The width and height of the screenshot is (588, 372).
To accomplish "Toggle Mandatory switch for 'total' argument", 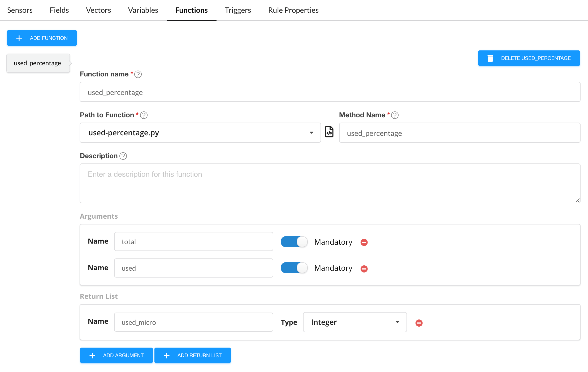I will click(x=294, y=242).
